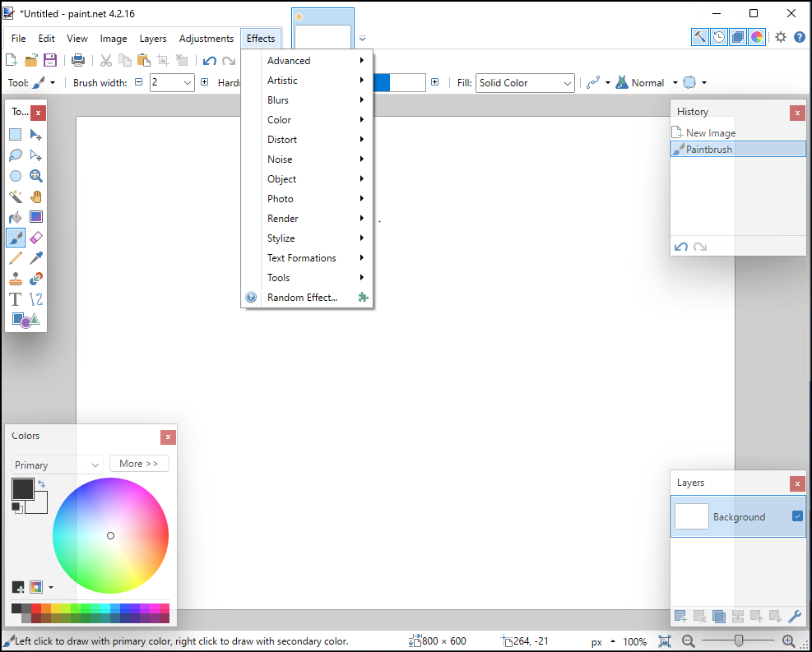The height and width of the screenshot is (652, 812).
Task: Toggle the History window button
Action: coord(719,37)
